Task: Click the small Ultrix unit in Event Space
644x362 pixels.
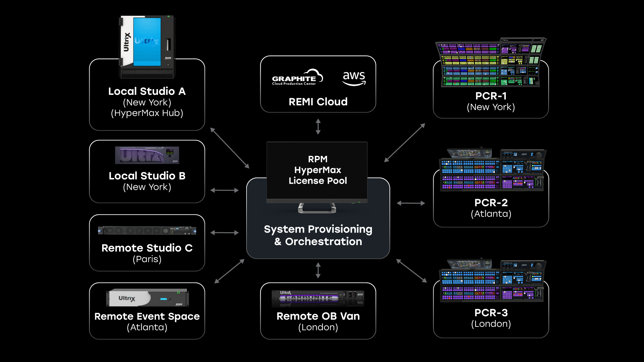Action: pos(147,298)
